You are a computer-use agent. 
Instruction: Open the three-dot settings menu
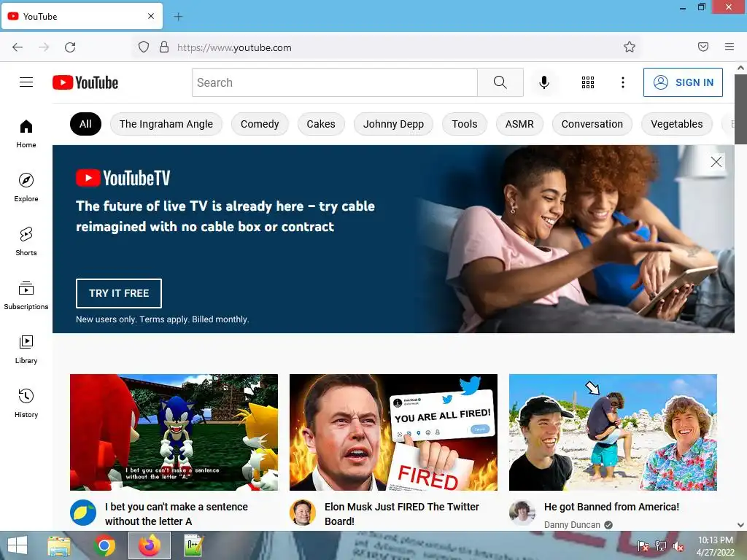(623, 82)
